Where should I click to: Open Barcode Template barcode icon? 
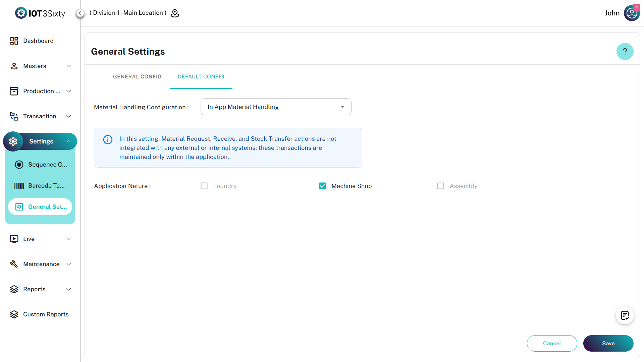pos(19,186)
